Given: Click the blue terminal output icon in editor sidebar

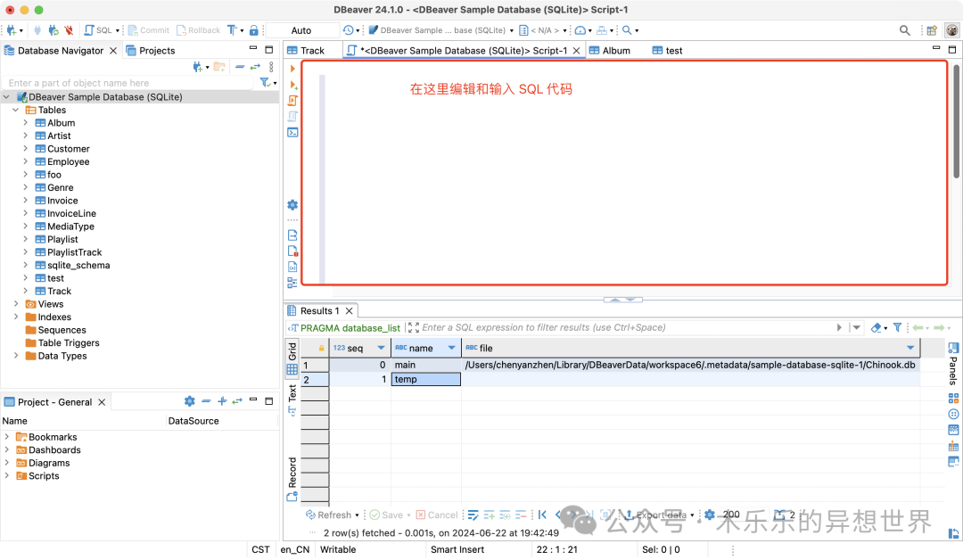Looking at the screenshot, I should [293, 132].
